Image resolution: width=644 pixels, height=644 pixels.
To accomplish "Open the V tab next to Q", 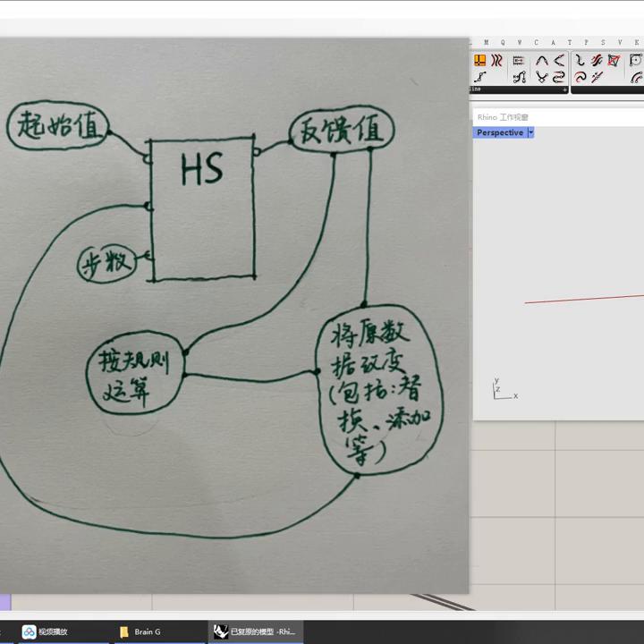I will [520, 42].
